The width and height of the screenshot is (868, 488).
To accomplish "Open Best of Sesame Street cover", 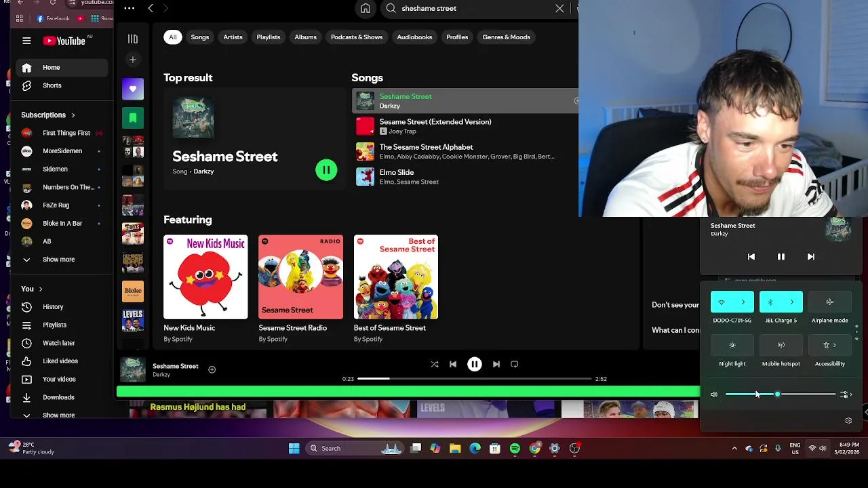I will (x=396, y=277).
